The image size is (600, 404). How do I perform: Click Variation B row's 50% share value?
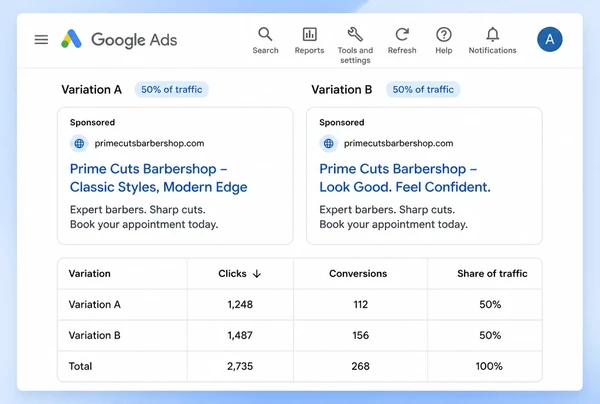[x=490, y=336]
